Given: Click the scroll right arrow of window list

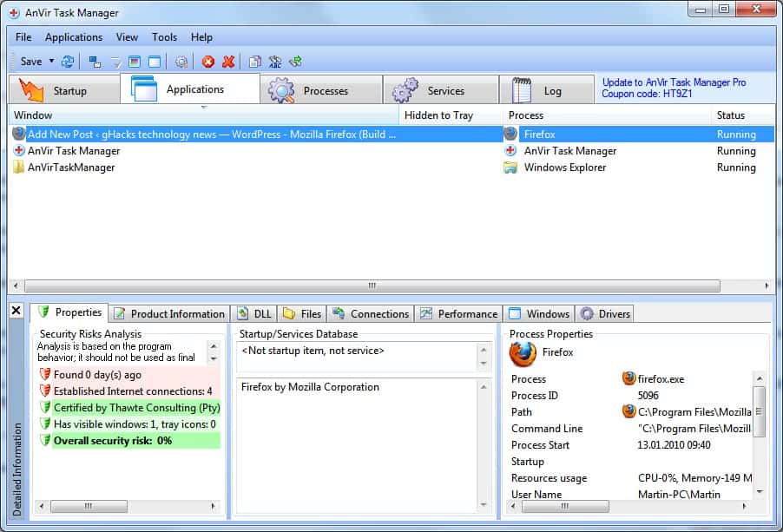Looking at the screenshot, I should click(x=767, y=286).
